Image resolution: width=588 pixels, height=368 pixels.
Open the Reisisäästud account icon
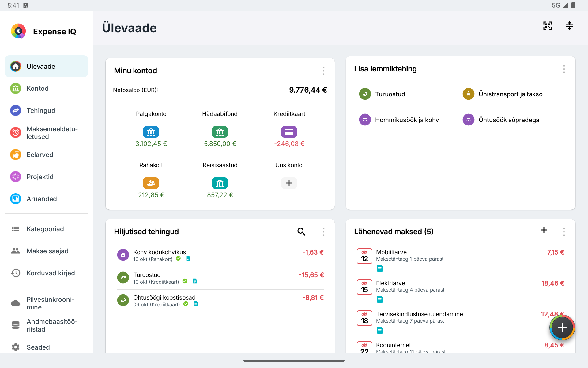[x=220, y=183]
